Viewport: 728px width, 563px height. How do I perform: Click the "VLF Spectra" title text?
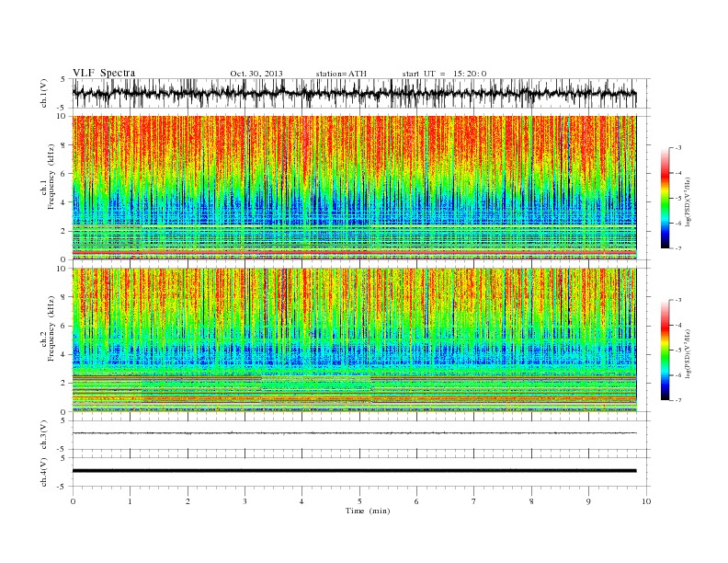[104, 73]
